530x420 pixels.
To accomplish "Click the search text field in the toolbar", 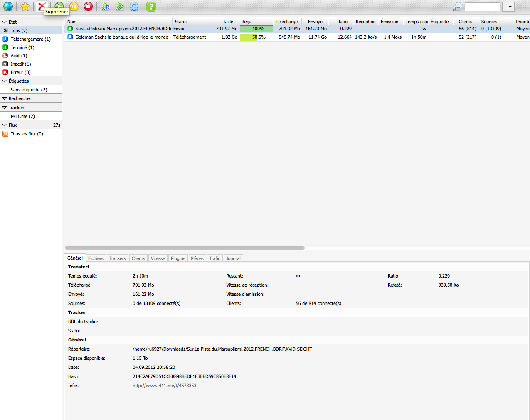I will coord(482,7).
